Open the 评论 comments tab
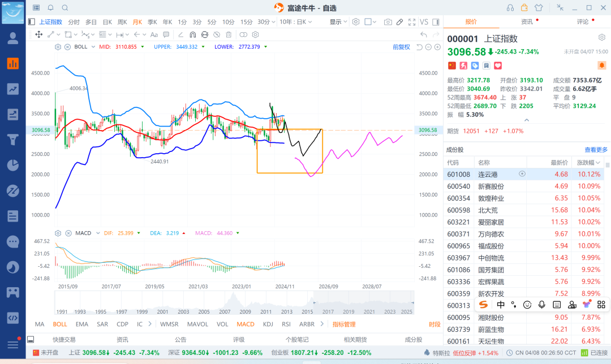611x364 pixels. (x=583, y=21)
